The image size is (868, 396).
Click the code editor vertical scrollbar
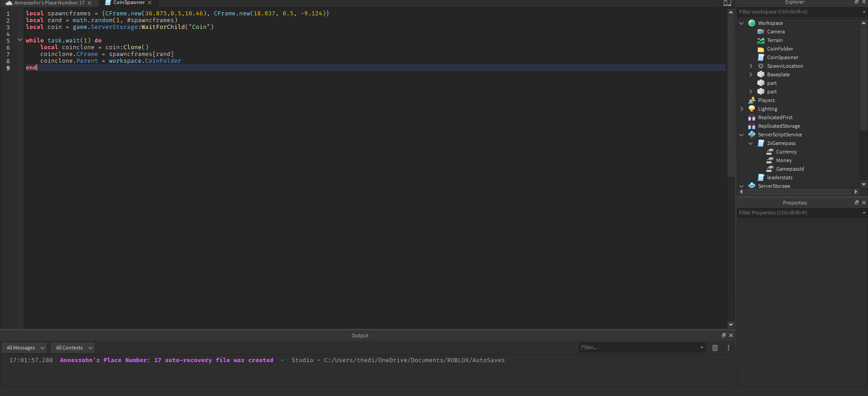coord(731,96)
